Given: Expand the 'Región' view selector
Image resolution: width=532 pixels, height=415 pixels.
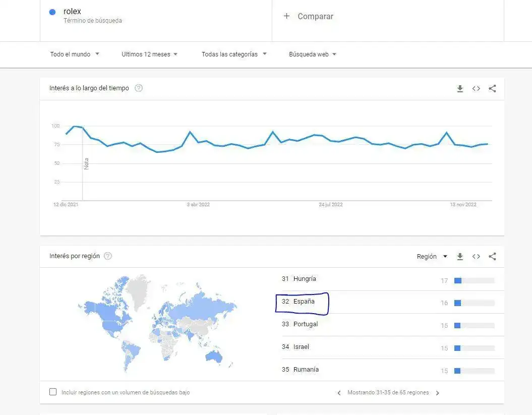Looking at the screenshot, I should click(x=432, y=257).
